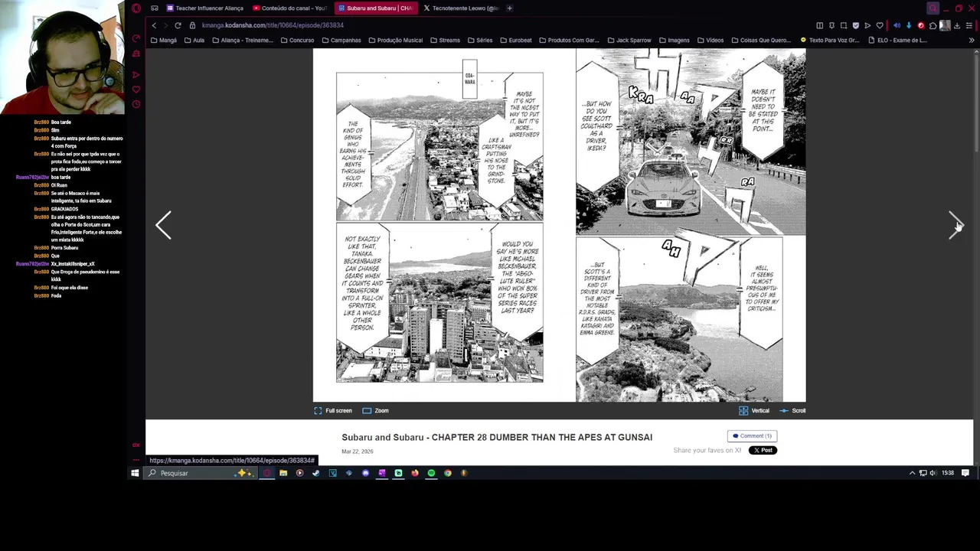Open the Comment (1) section
The width and height of the screenshot is (980, 551).
[752, 436]
